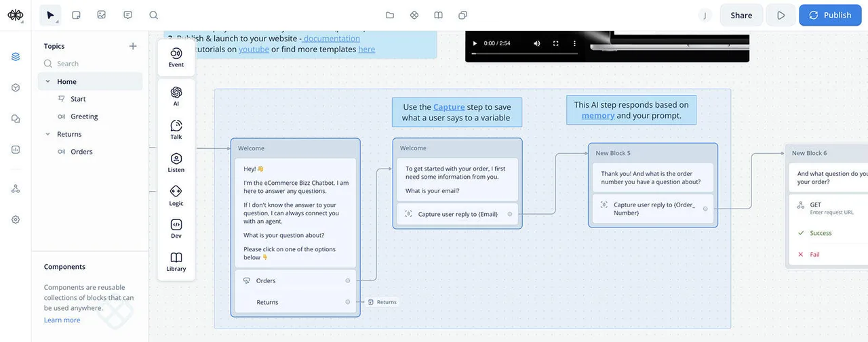The width and height of the screenshot is (868, 342).
Task: Mute the tutorial video volume
Action: [537, 43]
